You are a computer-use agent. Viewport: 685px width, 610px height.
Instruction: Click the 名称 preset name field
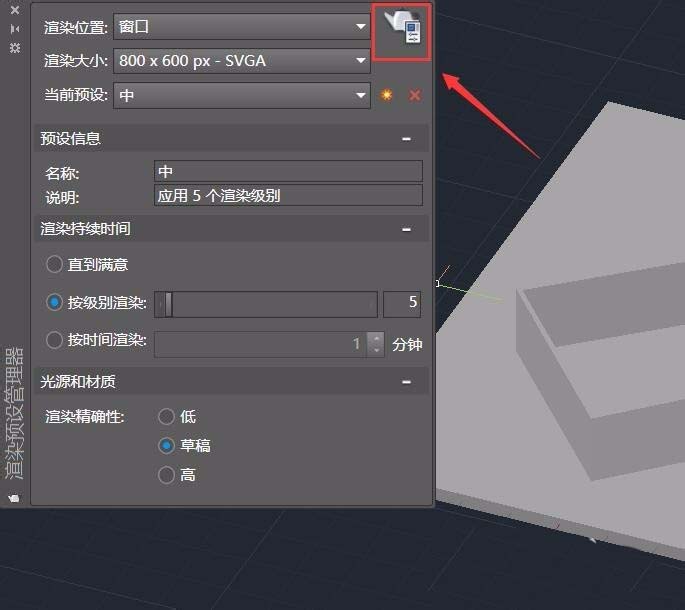tap(288, 171)
